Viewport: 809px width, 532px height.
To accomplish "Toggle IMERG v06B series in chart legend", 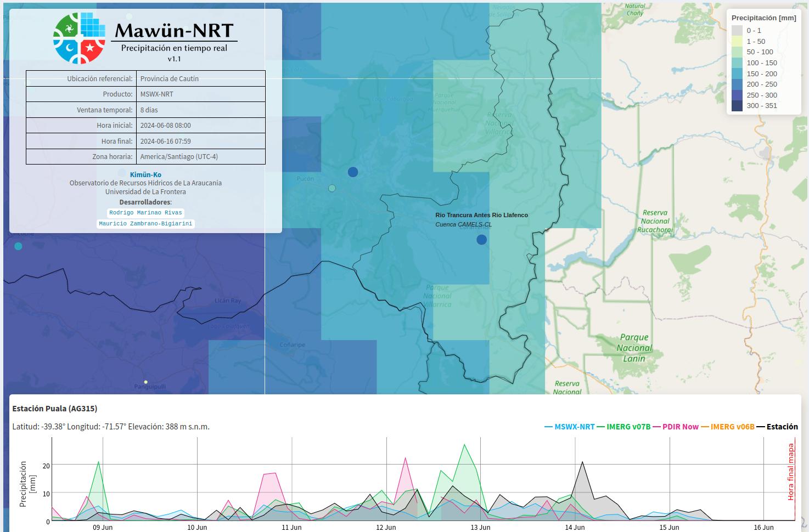I will (727, 427).
